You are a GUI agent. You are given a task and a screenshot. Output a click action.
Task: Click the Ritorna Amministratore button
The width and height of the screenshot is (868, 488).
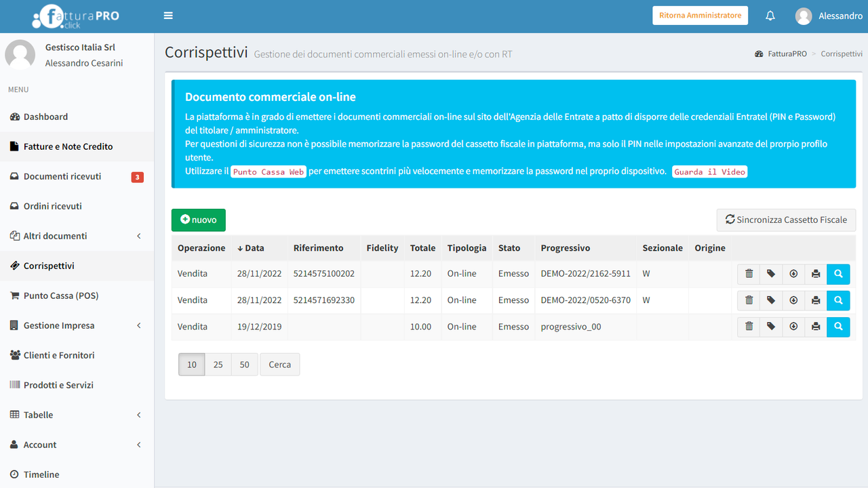tap(701, 16)
